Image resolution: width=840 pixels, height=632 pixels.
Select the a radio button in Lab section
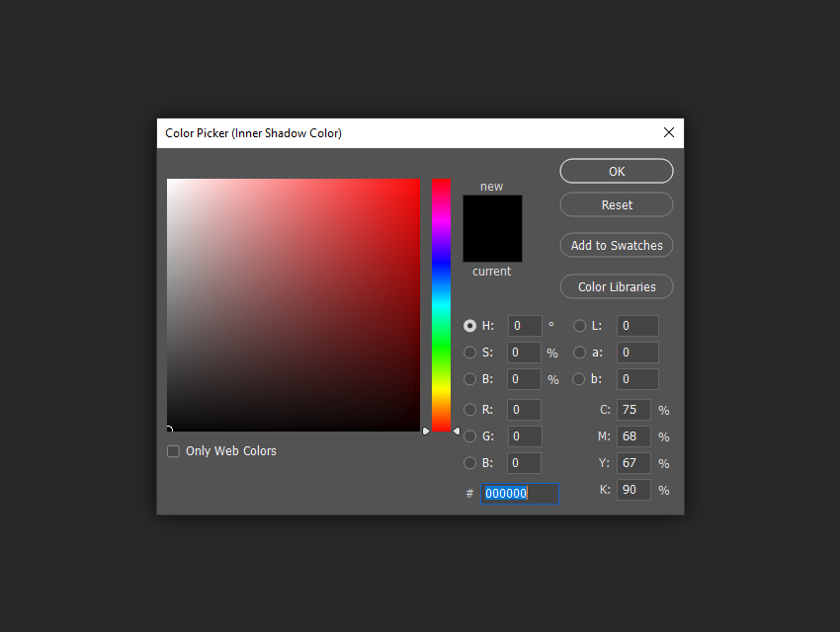tap(579, 353)
